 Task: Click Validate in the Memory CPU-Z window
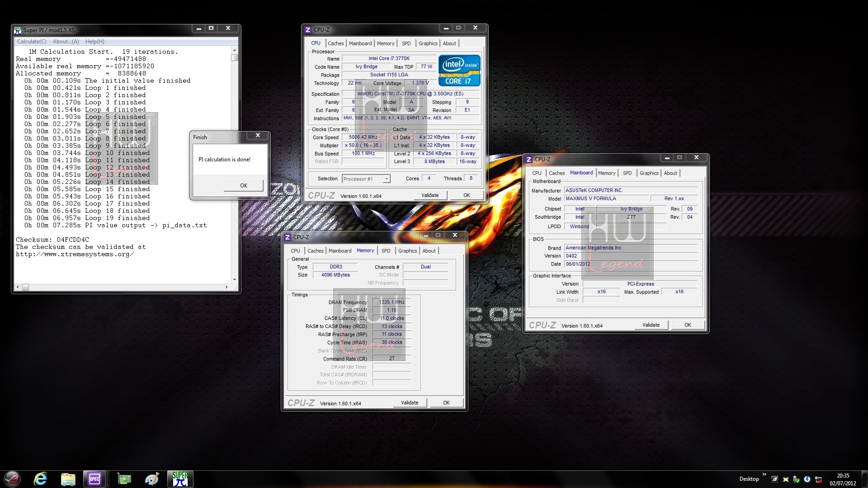[x=410, y=403]
